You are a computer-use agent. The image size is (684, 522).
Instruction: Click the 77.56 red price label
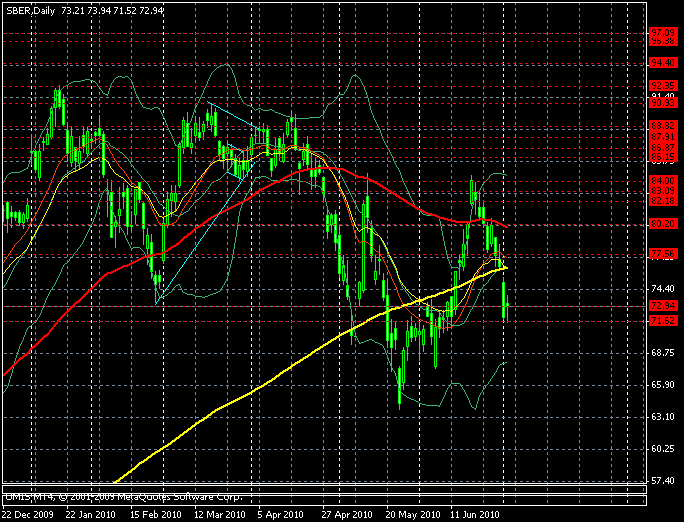(663, 253)
